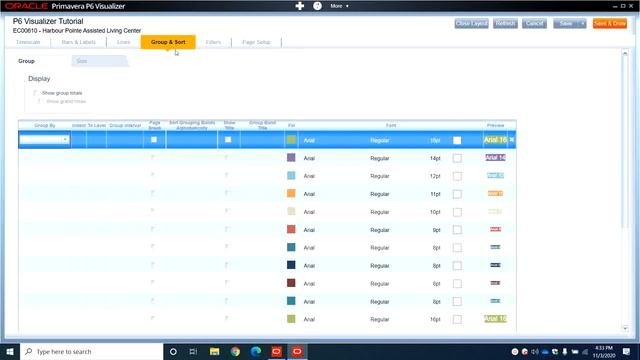
Task: Switch to the Sort sub-tab
Action: 100,61
